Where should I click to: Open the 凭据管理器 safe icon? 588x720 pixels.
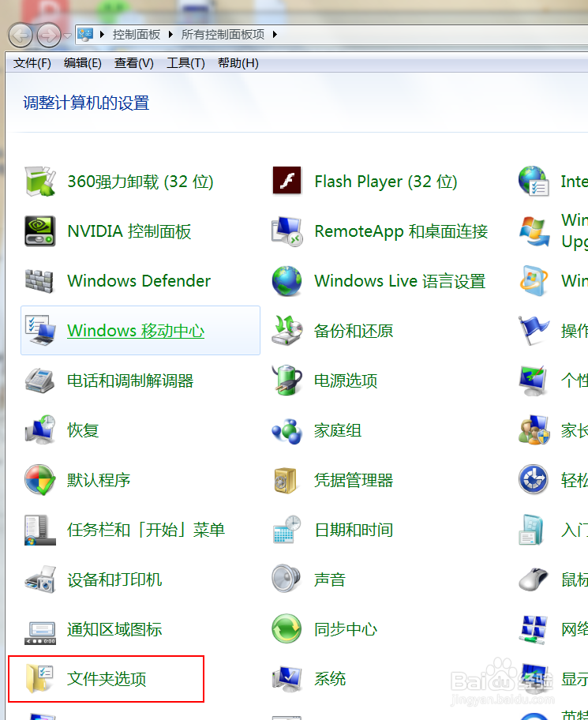(286, 480)
